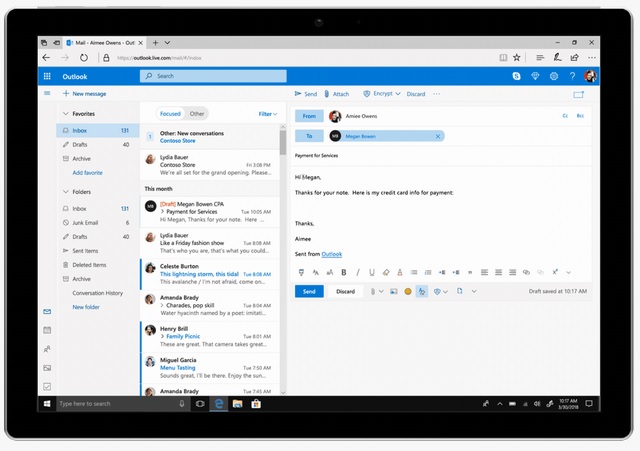Open Conversation History folder
Viewport: 640px width, 451px height.
(x=98, y=293)
